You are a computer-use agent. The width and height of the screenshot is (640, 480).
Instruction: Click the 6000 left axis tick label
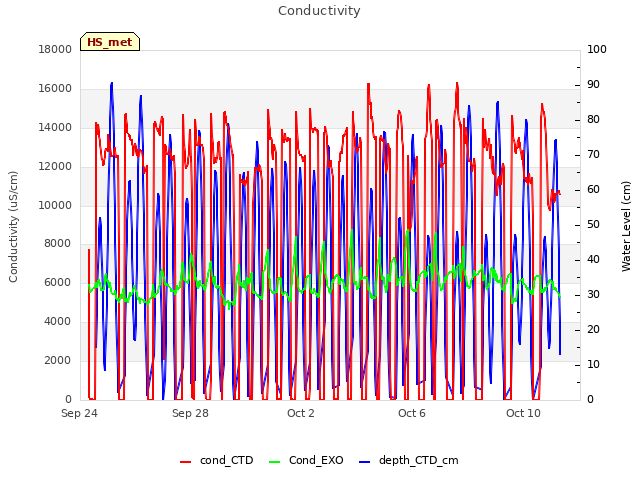pos(58,282)
